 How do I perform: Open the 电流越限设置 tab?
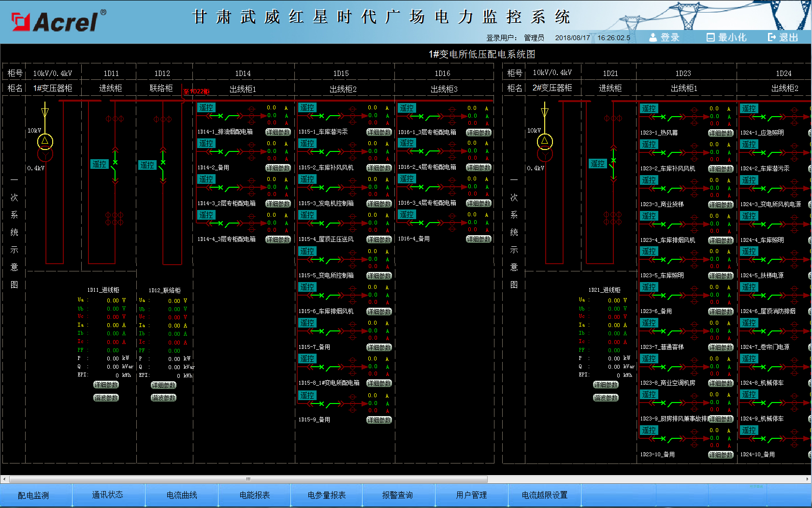545,495
